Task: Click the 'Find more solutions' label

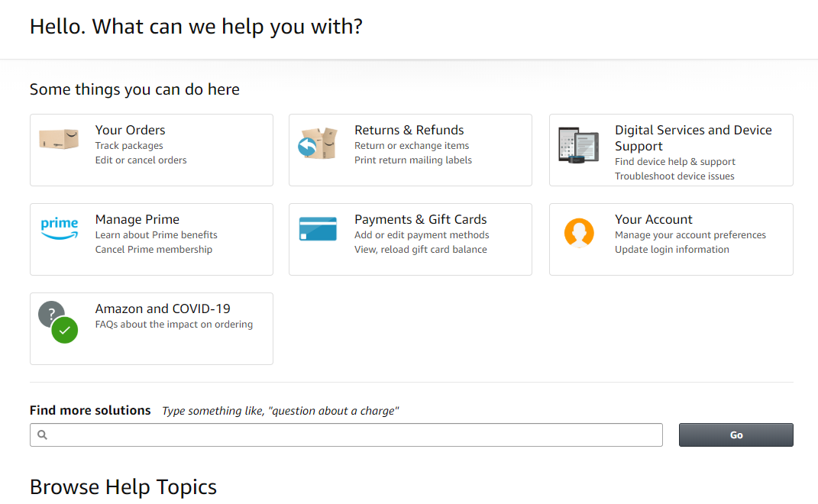Action: point(90,410)
